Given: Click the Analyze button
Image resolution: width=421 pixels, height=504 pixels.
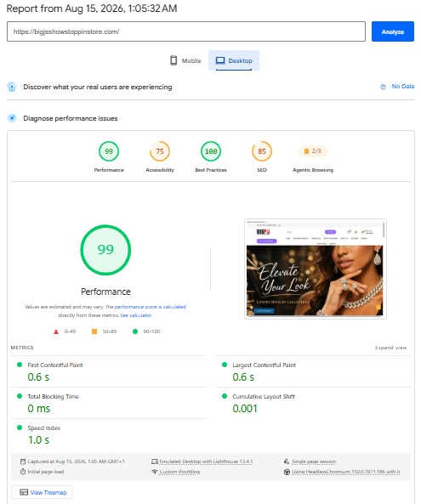Looking at the screenshot, I should (x=392, y=31).
